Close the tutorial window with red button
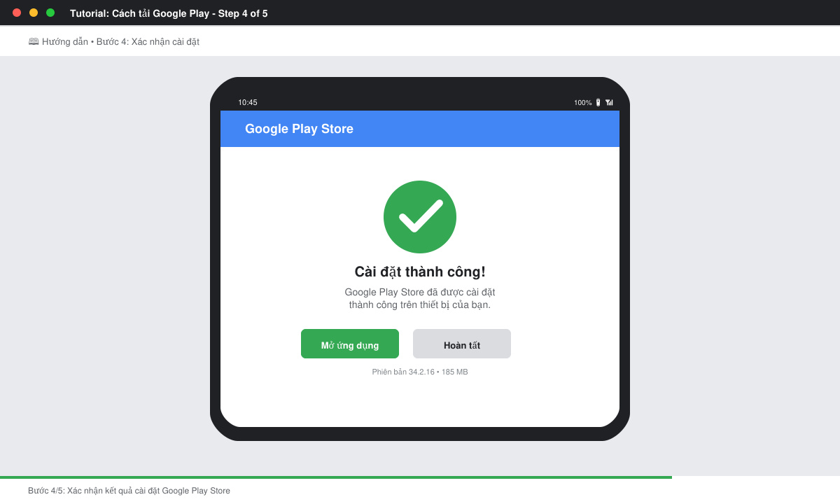The height and width of the screenshot is (504, 840). 17,13
